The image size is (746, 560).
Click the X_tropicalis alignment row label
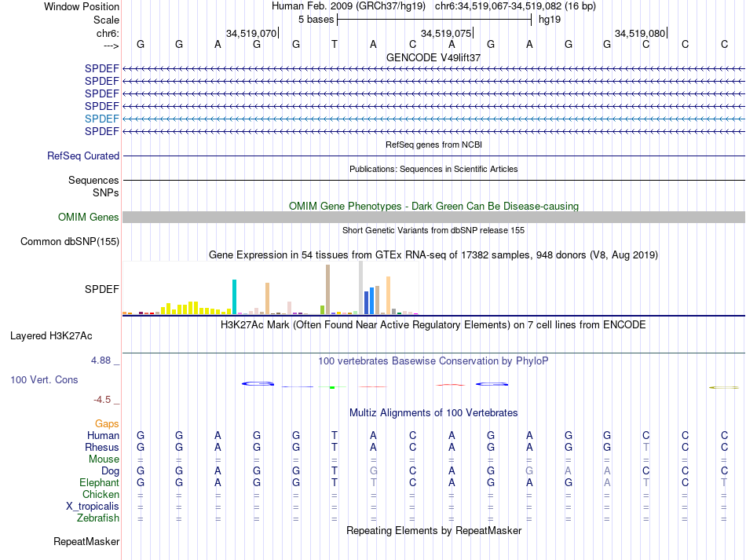point(93,507)
